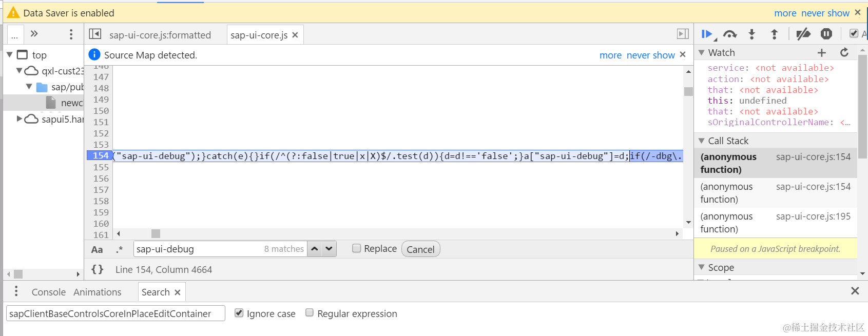Click line number 154 in gutter
The image size is (868, 336).
coord(101,155)
